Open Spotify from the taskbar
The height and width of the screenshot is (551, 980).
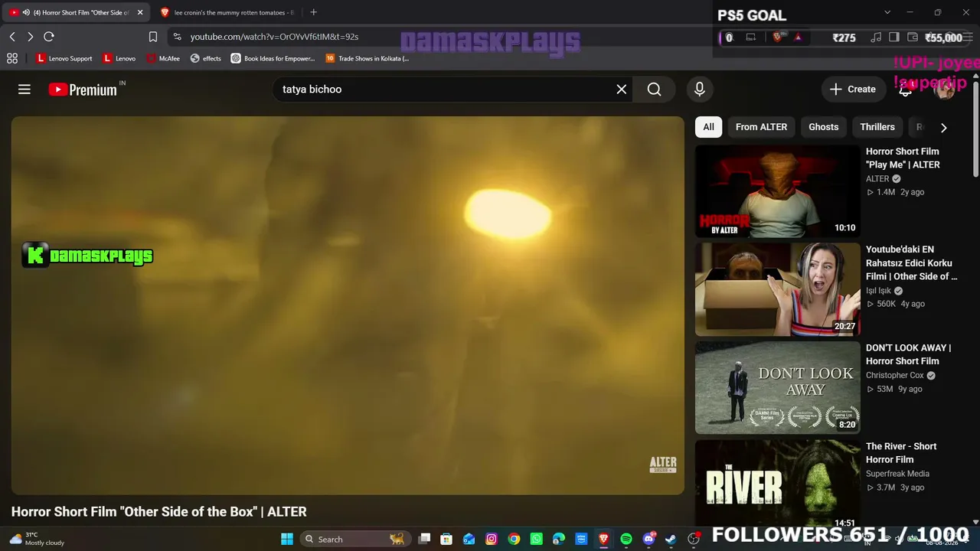[x=626, y=539]
